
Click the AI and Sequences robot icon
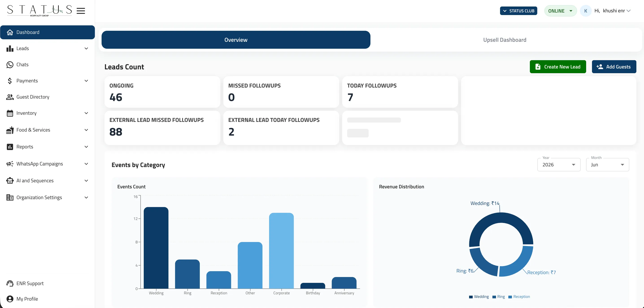point(10,180)
